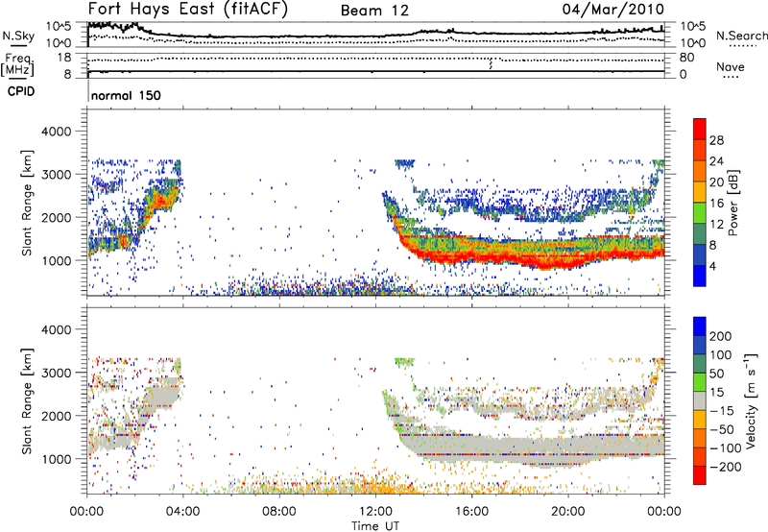
Task: Click the 'Nave' legend label
Action: click(731, 66)
